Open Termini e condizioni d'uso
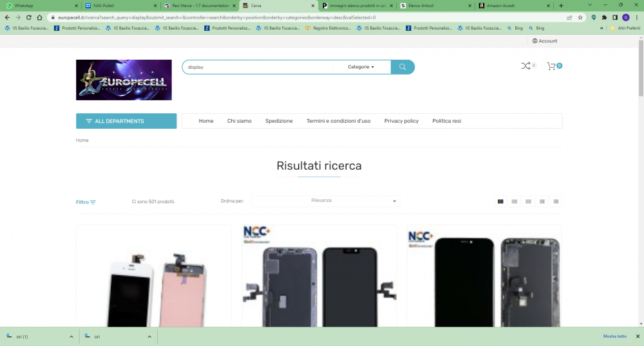 pos(339,121)
